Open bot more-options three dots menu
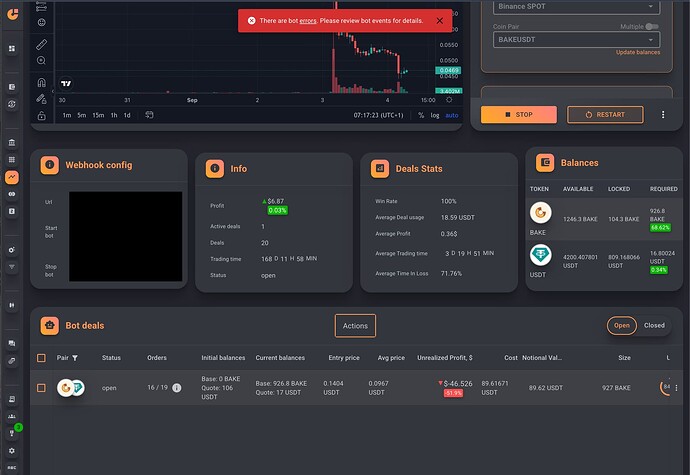The width and height of the screenshot is (690, 475). [663, 115]
